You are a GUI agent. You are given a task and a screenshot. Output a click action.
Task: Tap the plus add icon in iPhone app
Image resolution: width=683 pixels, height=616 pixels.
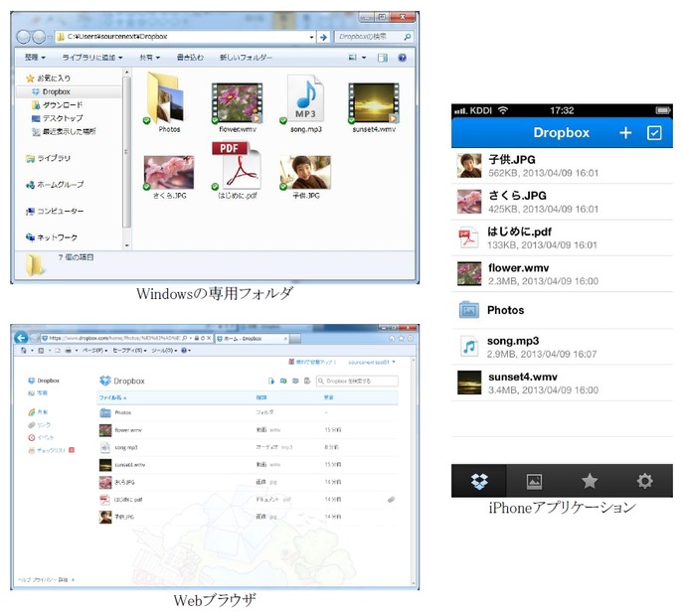625,133
